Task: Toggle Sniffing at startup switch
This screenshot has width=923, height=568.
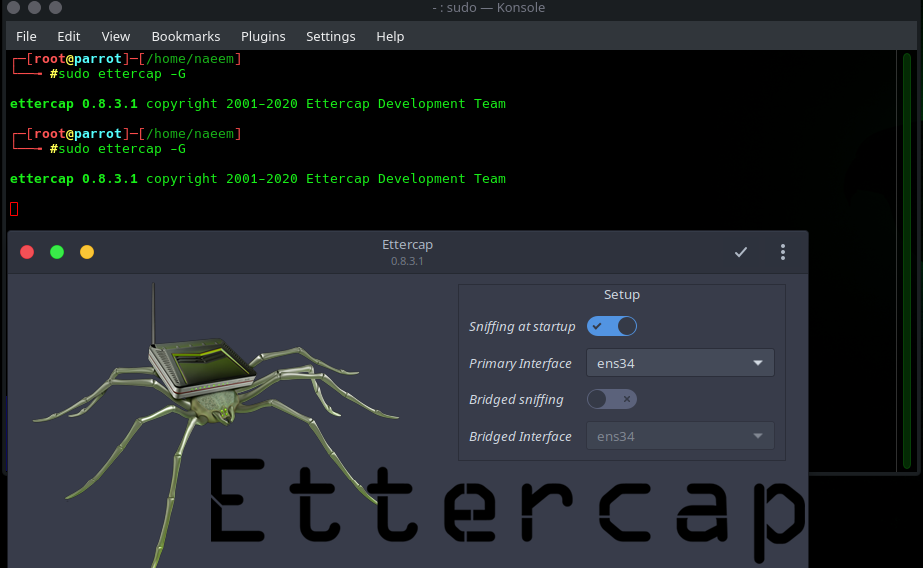Action: tap(612, 326)
